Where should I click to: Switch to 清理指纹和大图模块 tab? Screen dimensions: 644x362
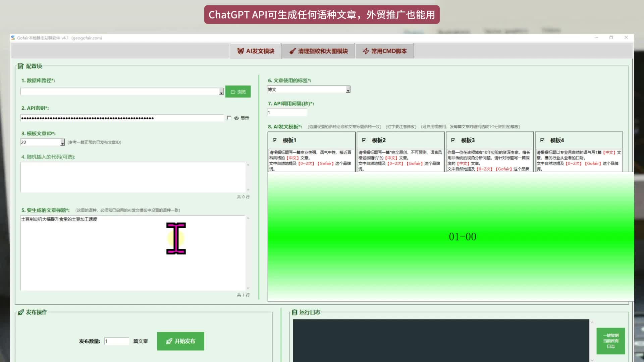click(x=318, y=51)
